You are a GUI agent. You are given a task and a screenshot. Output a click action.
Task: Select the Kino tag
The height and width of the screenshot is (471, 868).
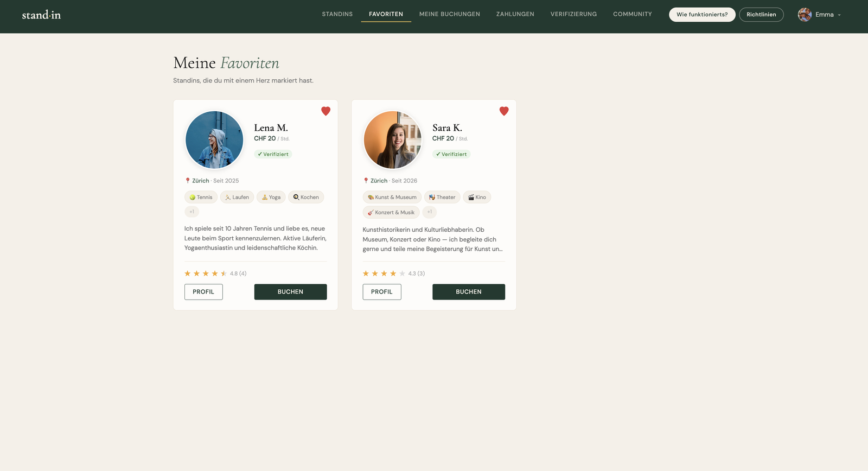pyautogui.click(x=477, y=197)
